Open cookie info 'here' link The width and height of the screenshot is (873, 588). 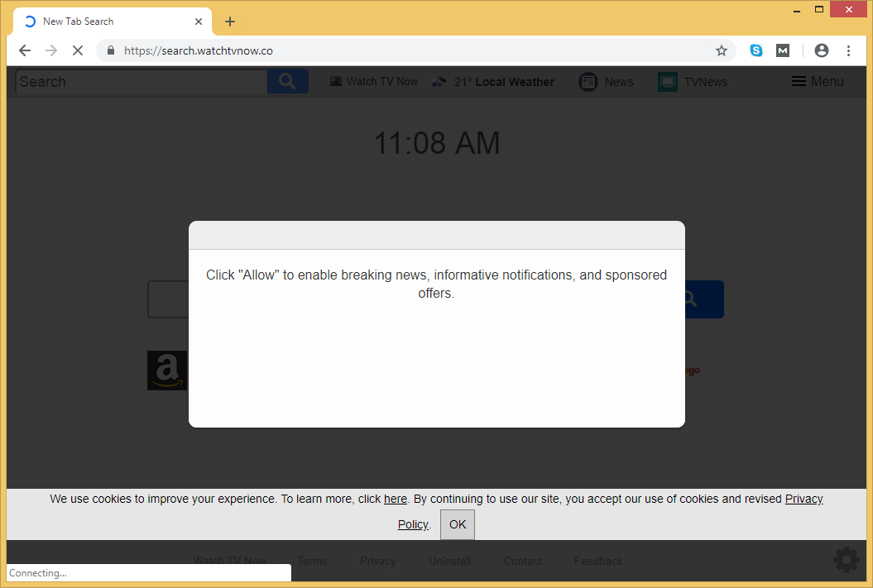point(396,499)
